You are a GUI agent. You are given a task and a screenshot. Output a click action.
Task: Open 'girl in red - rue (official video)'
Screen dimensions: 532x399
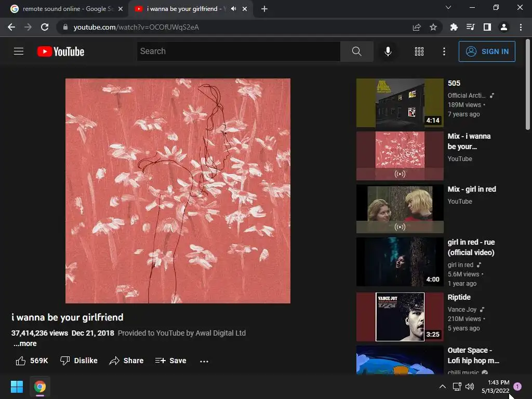coord(471,247)
